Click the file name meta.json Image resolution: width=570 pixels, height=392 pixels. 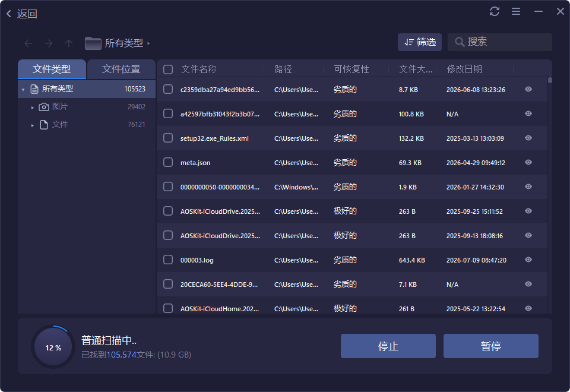[195, 163]
